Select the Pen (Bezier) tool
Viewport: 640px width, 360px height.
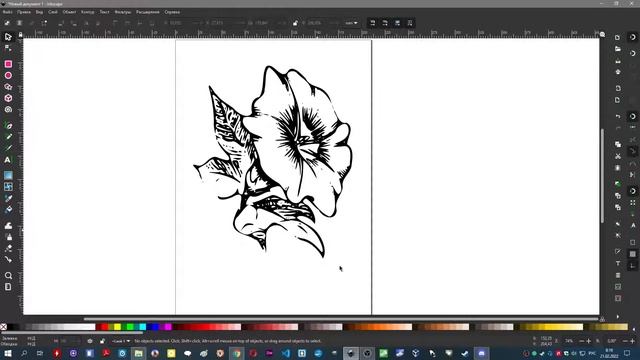pos(8,125)
